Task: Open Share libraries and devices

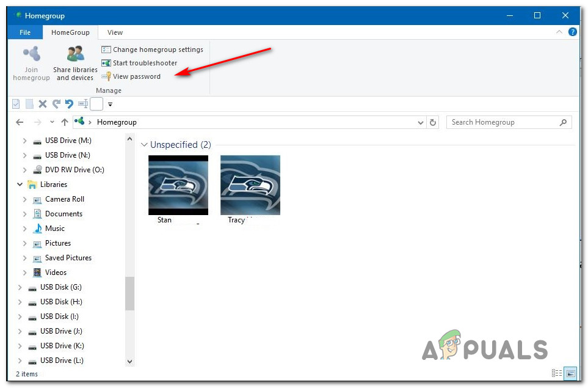Action: pos(75,63)
